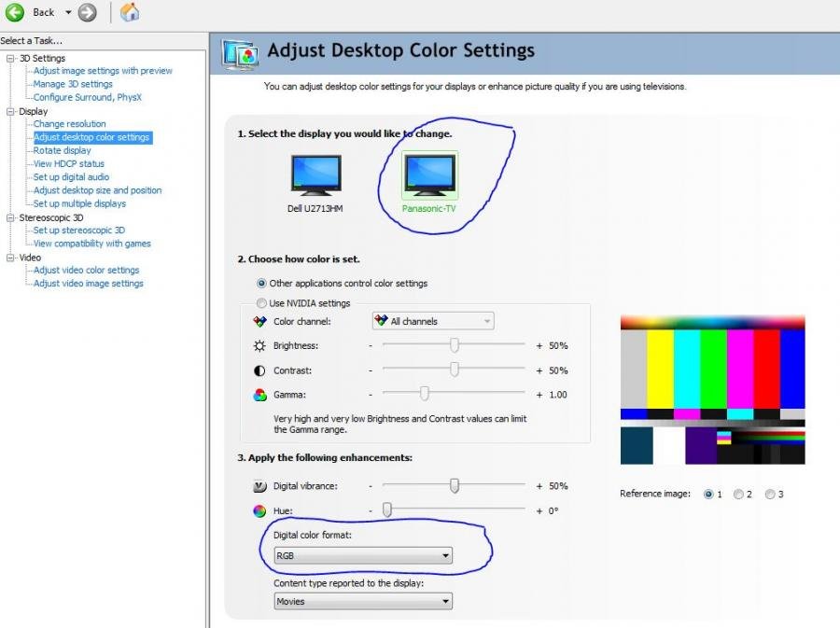This screenshot has height=628, width=840.
Task: Click the Gamma minus sign
Action: click(x=371, y=395)
